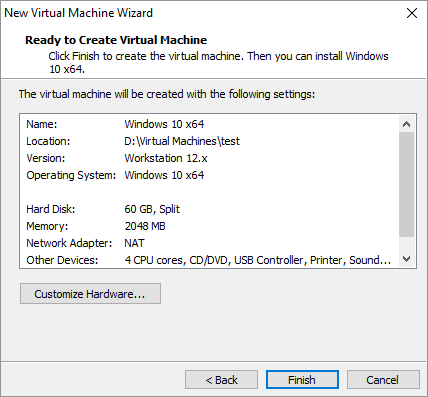This screenshot has width=428, height=397.
Task: Open Customize Hardware... settings
Action: click(x=90, y=294)
